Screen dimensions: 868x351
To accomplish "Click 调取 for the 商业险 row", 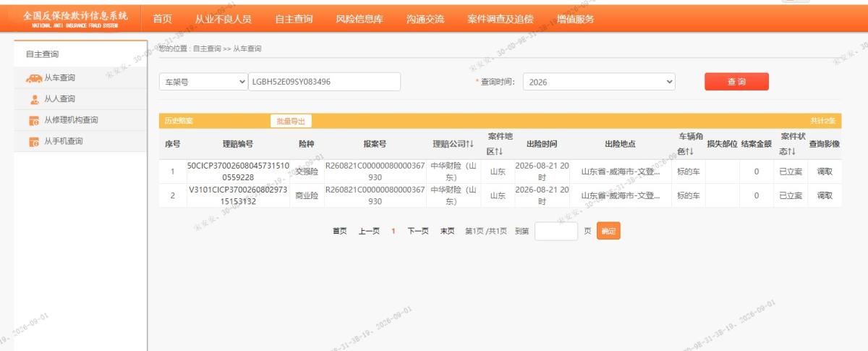I will pos(825,196).
